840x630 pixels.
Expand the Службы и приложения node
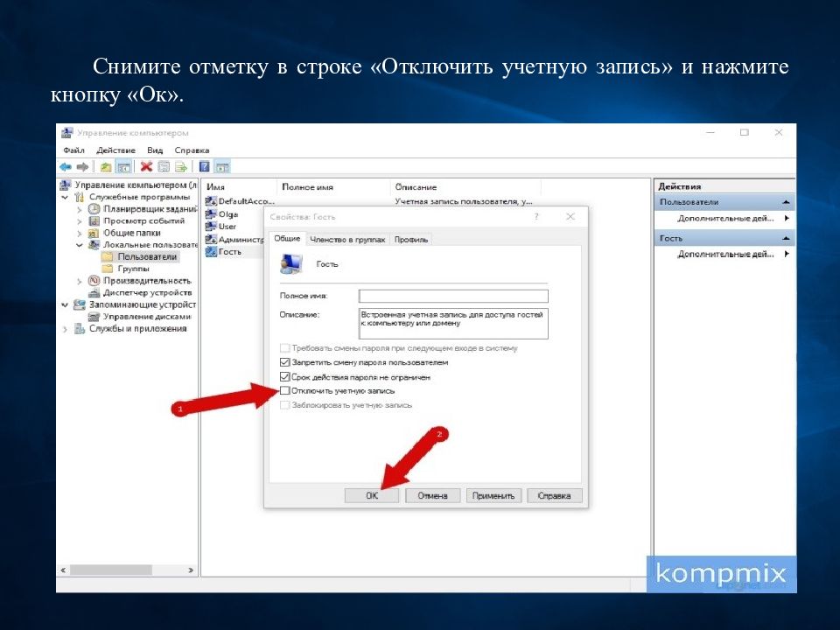(65, 329)
